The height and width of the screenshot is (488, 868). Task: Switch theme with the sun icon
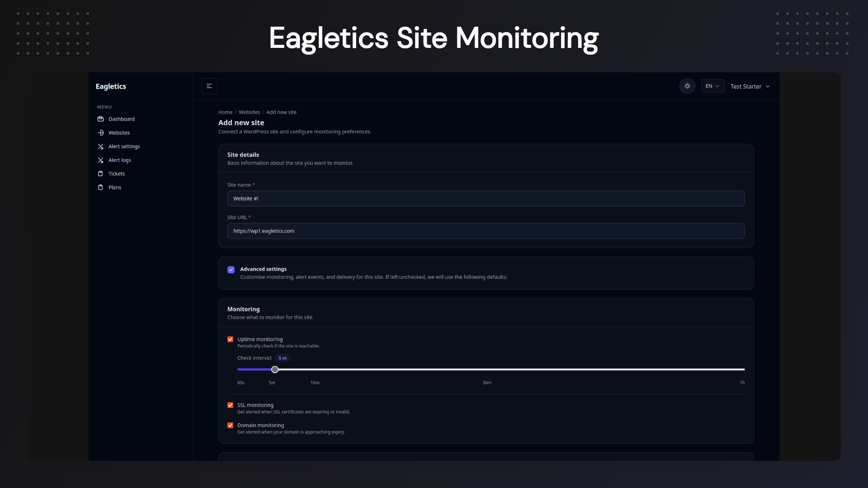[x=687, y=86]
